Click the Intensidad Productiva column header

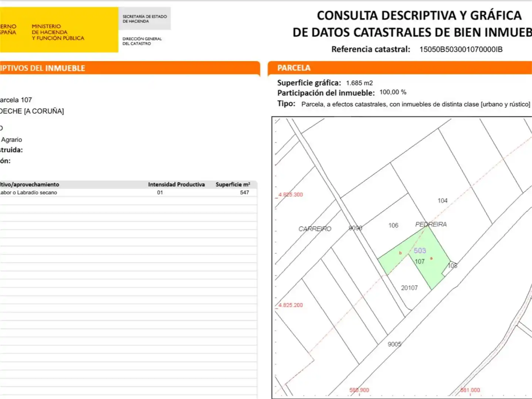(x=176, y=184)
